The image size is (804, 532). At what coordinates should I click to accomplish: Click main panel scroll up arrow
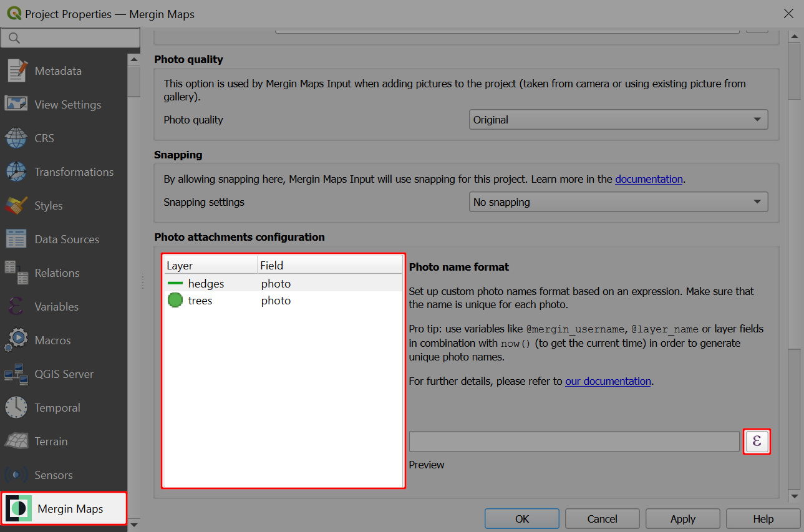coord(794,36)
